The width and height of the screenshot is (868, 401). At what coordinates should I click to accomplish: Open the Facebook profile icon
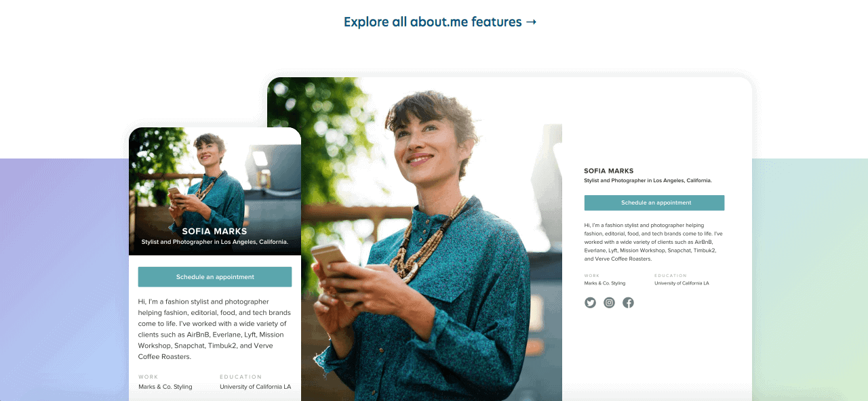(628, 303)
